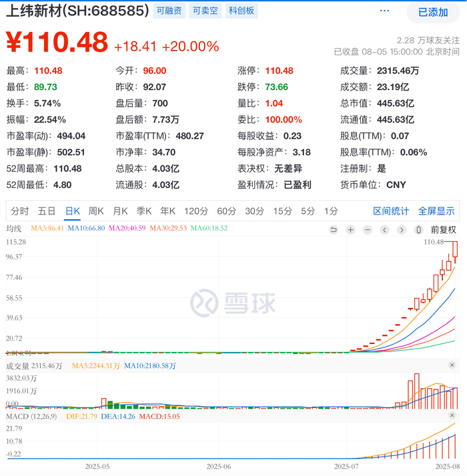467x476 pixels.
Task: Switch to the 季K chart tab
Action: pos(143,211)
